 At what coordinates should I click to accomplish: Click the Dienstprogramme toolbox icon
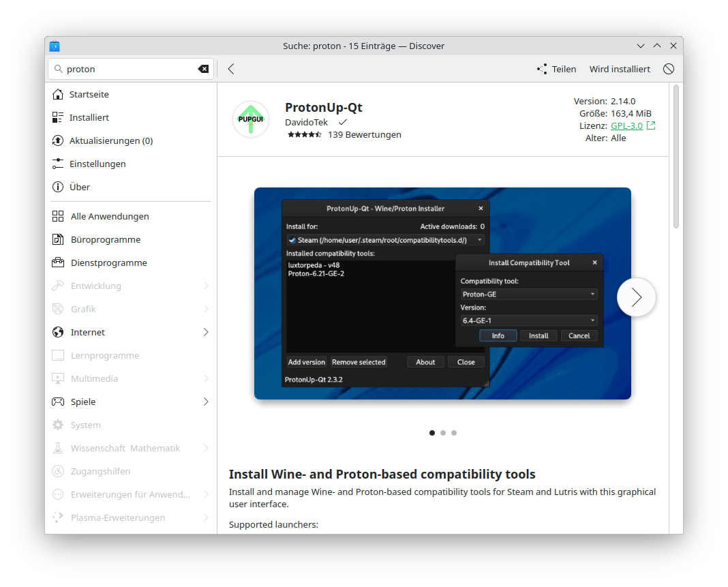(57, 263)
